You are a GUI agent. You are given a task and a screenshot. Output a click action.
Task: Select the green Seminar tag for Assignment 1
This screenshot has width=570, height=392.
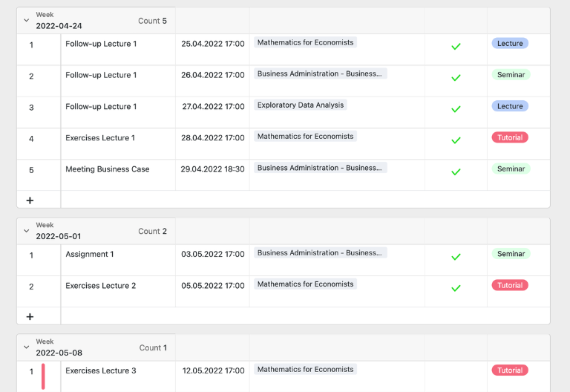click(x=511, y=254)
